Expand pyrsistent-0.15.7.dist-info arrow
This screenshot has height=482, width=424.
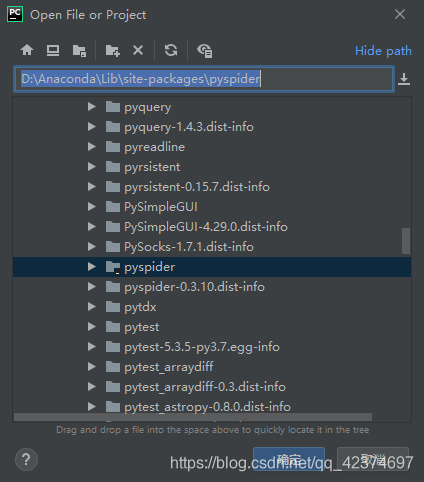pyautogui.click(x=92, y=187)
